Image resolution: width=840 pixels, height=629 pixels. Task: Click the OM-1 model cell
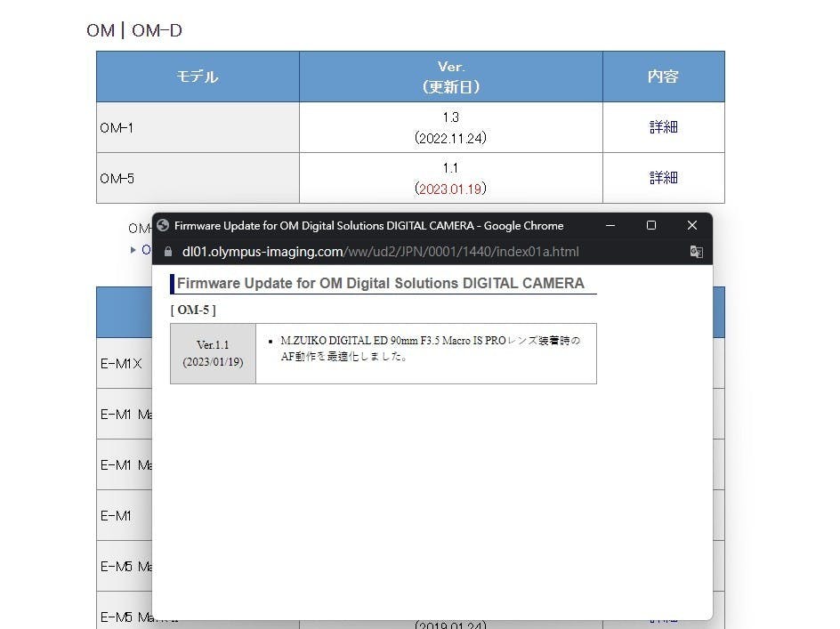pyautogui.click(x=198, y=127)
